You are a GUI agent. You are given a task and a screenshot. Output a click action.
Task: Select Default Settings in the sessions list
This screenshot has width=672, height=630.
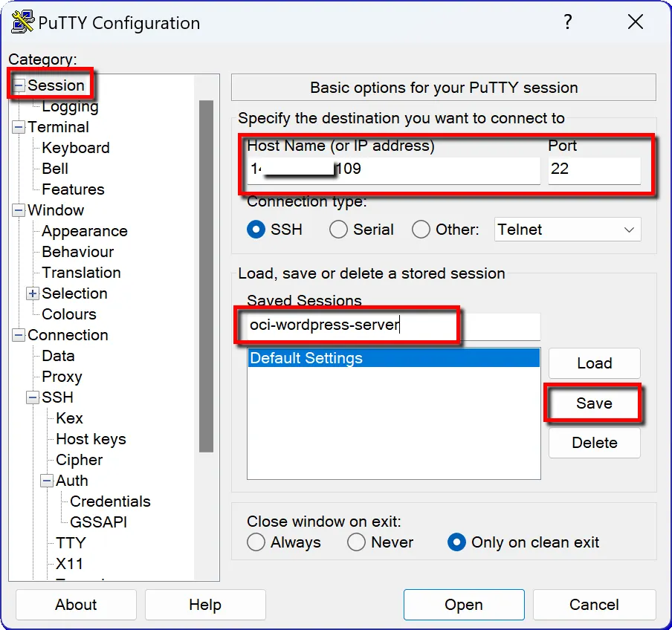click(x=393, y=358)
